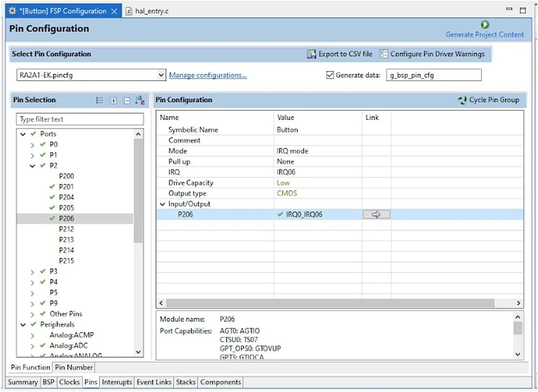Open Configure Pin Driver Warnings icon
This screenshot has width=538, height=392.
(384, 54)
